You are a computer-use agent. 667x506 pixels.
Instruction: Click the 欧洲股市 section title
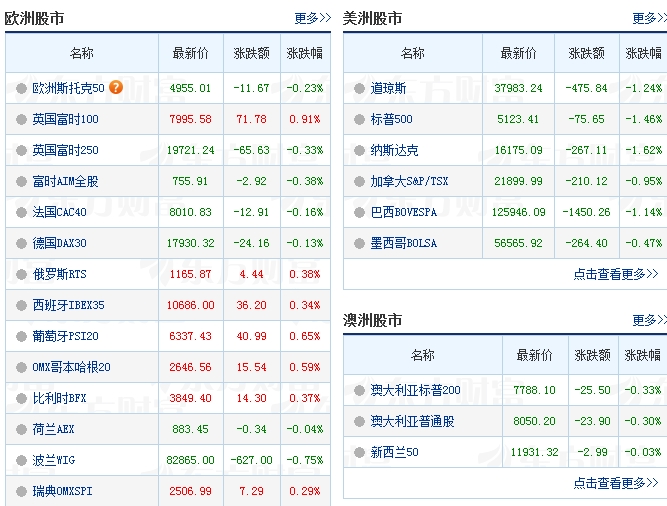coord(34,18)
